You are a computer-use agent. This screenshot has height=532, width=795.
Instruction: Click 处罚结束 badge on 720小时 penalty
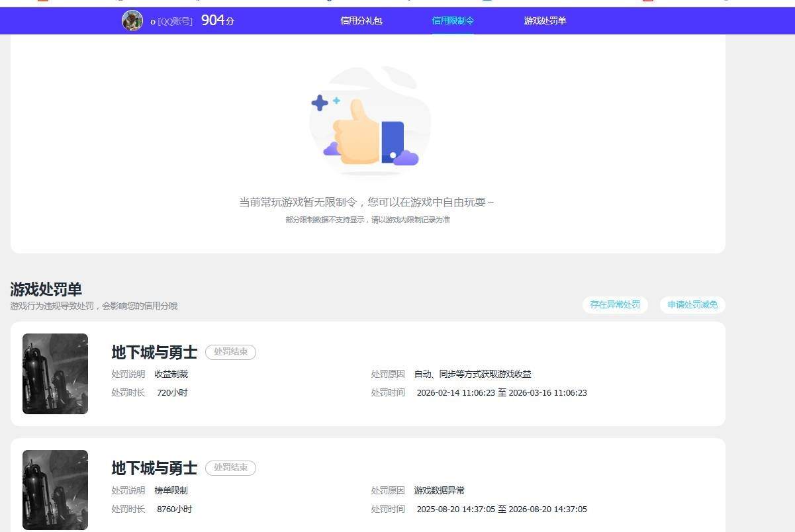click(x=230, y=352)
